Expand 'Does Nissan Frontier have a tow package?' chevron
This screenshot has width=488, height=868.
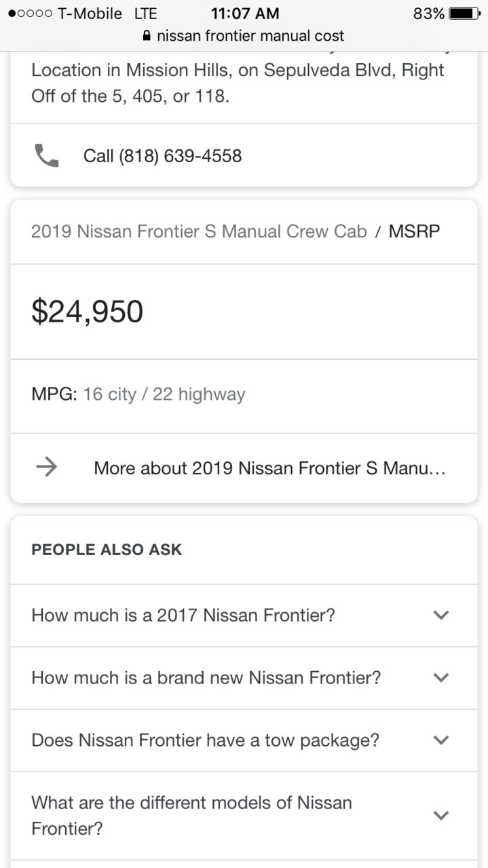[441, 740]
